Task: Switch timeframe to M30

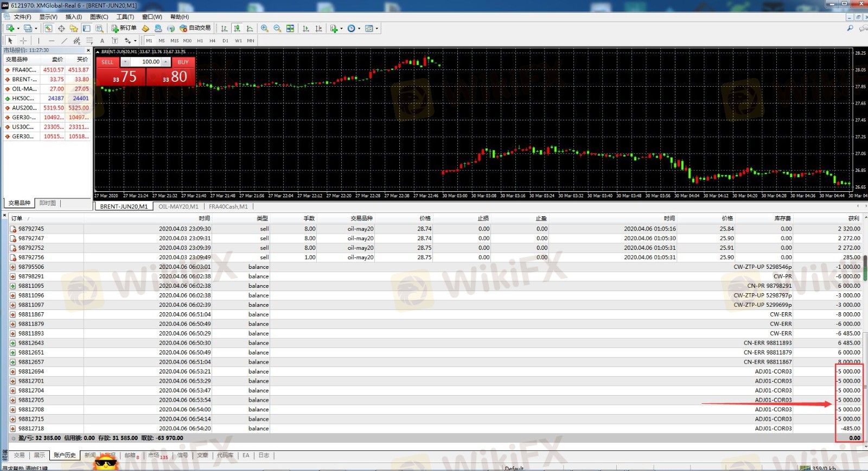Action: (187, 41)
